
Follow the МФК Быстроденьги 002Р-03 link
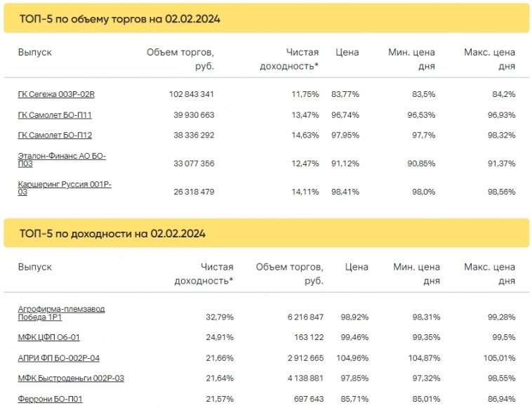[71, 379]
